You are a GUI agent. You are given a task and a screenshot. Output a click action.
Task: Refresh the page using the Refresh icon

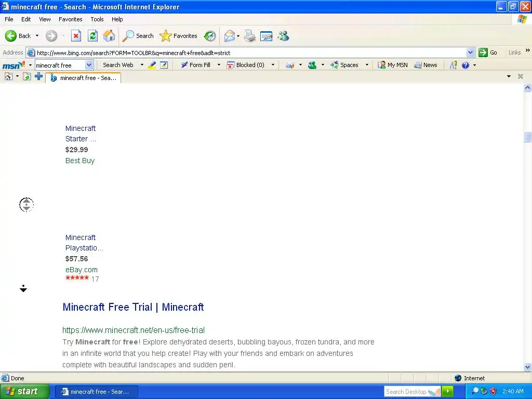click(92, 36)
